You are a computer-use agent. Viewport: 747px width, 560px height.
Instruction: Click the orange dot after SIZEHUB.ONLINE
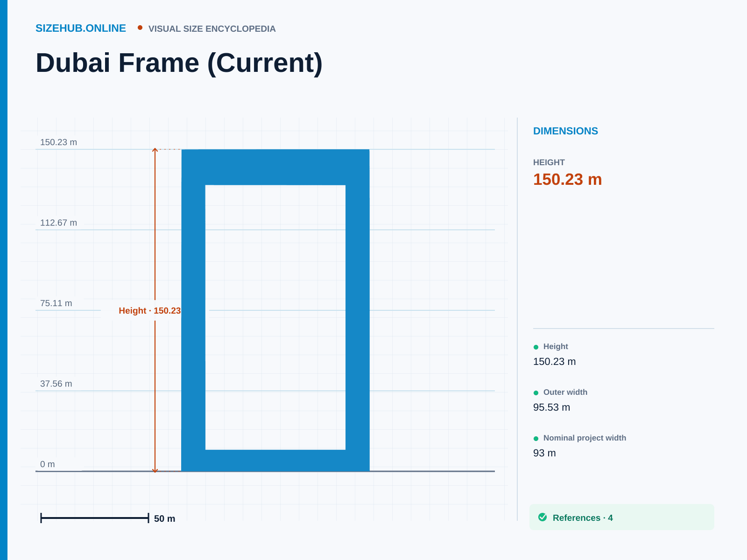[x=140, y=28]
